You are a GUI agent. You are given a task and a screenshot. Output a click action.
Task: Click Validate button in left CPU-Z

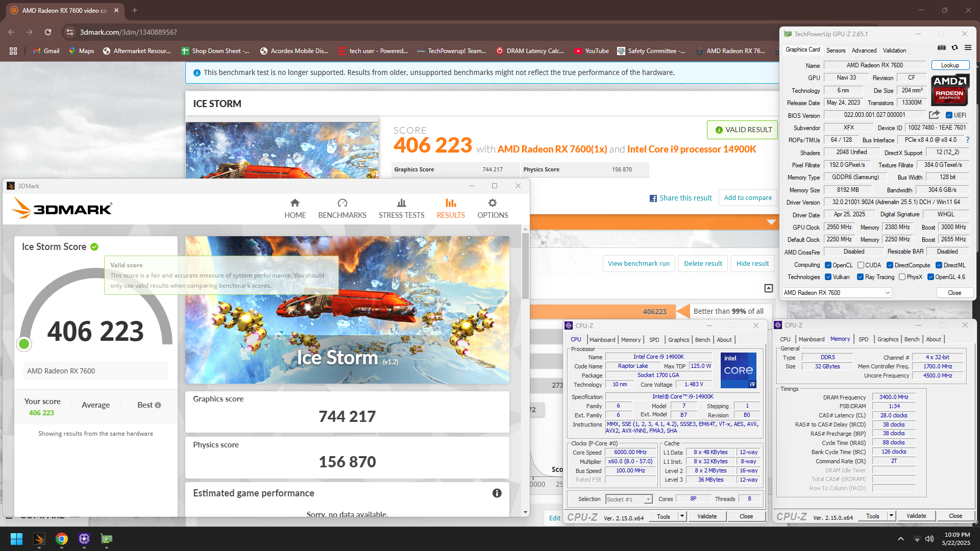pos(707,516)
